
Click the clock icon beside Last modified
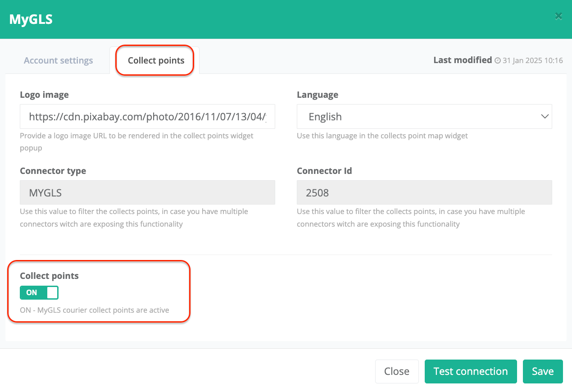tap(498, 60)
